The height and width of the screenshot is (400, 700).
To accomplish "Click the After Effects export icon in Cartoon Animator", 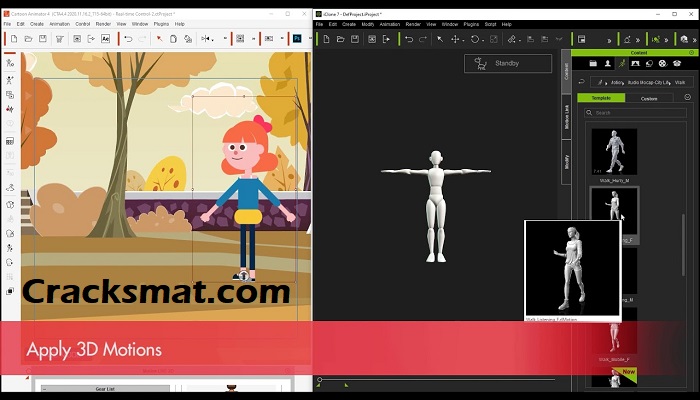I will click(x=105, y=39).
